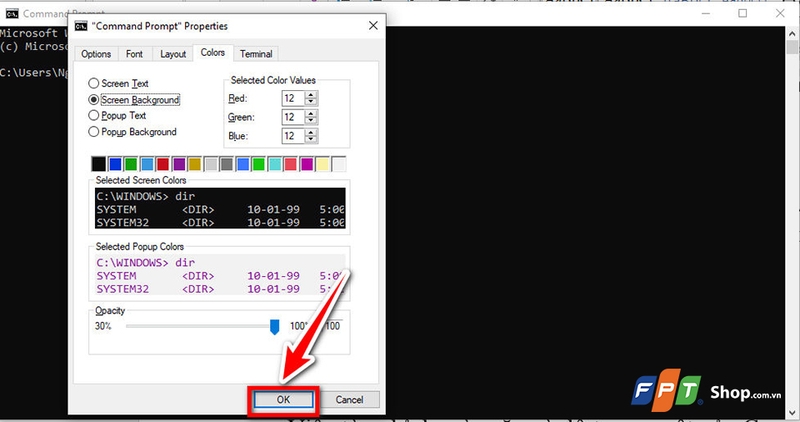Pick the dark red color swatch

tap(163, 164)
